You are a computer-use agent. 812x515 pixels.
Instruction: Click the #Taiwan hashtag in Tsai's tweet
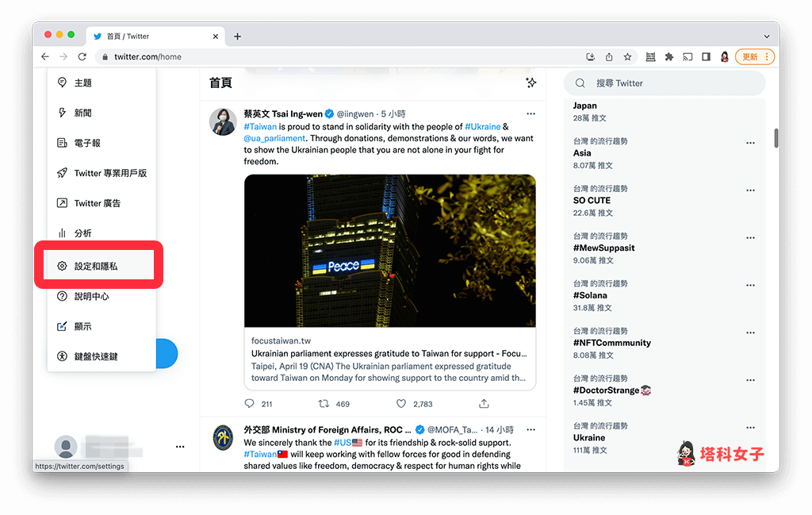click(260, 126)
